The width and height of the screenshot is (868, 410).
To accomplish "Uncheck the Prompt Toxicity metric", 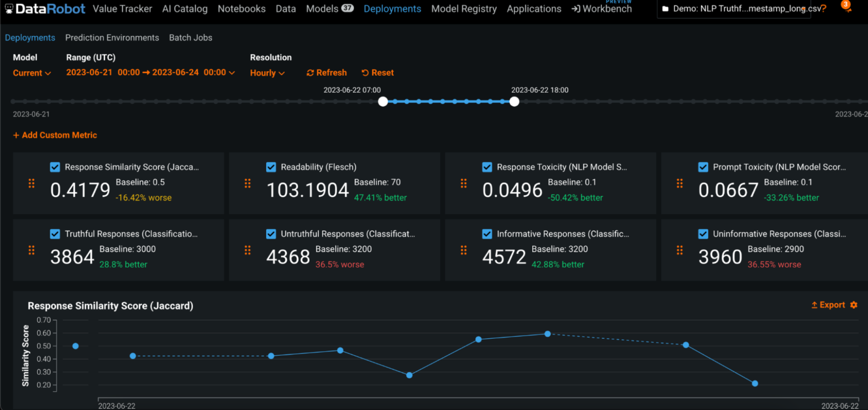I will tap(703, 167).
